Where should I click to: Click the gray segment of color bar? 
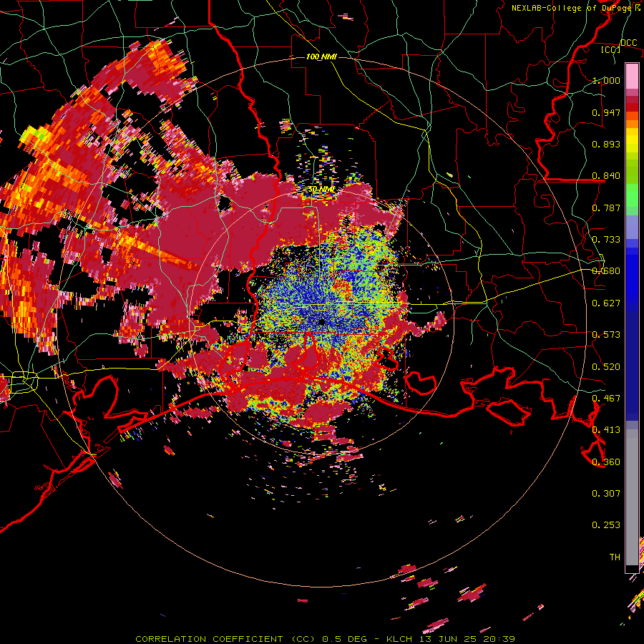coord(632,497)
